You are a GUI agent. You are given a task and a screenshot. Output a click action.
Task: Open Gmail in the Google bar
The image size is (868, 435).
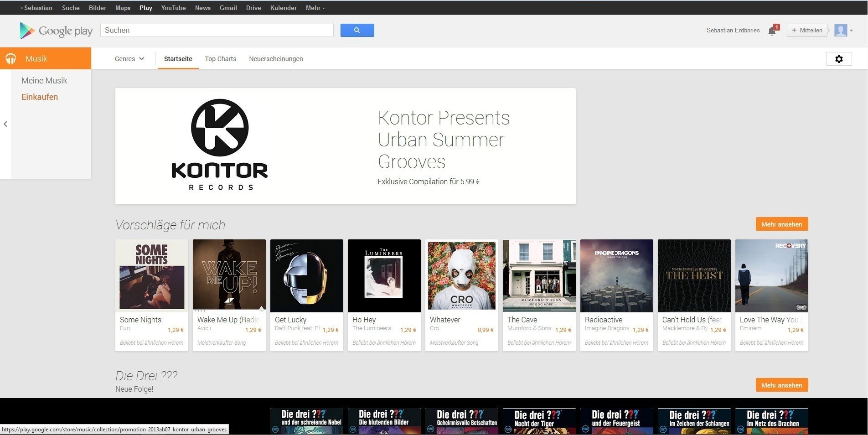tap(228, 8)
